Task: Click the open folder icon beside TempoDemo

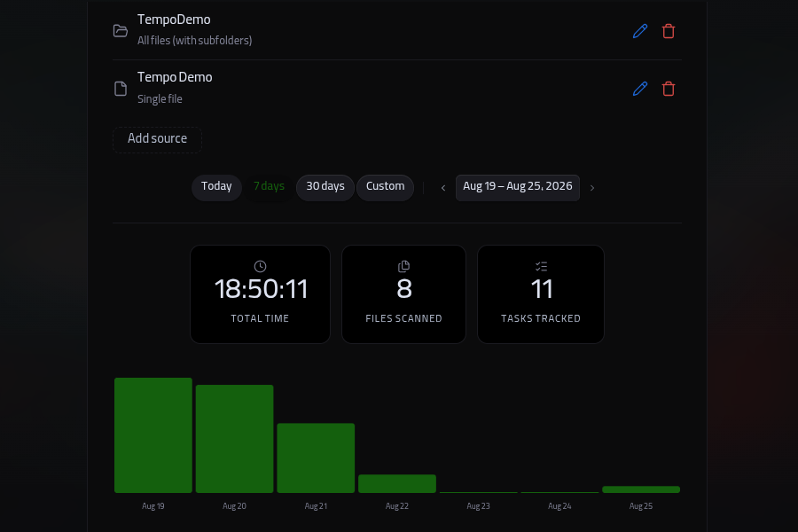Action: (x=120, y=30)
